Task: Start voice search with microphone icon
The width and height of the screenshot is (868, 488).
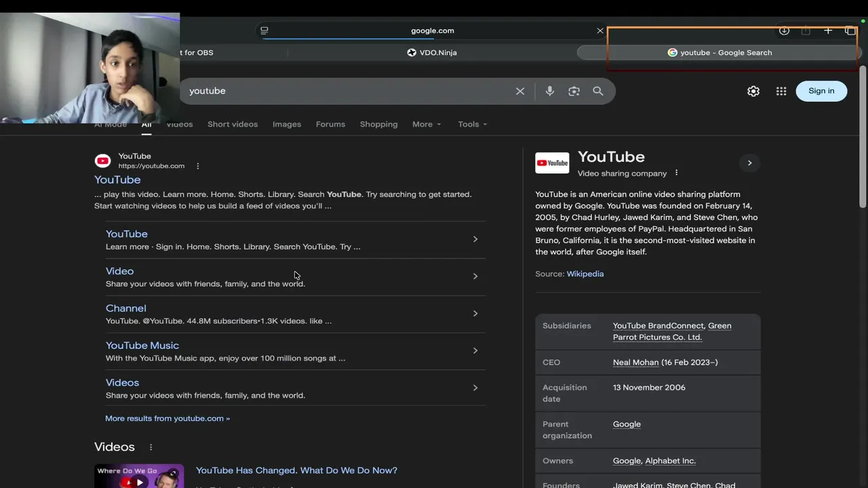Action: coord(550,91)
